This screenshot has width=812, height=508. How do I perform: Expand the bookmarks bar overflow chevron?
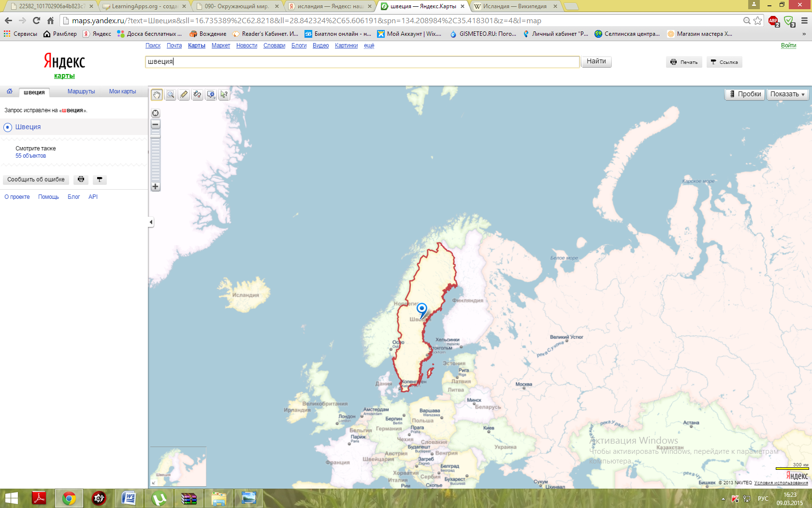[804, 34]
